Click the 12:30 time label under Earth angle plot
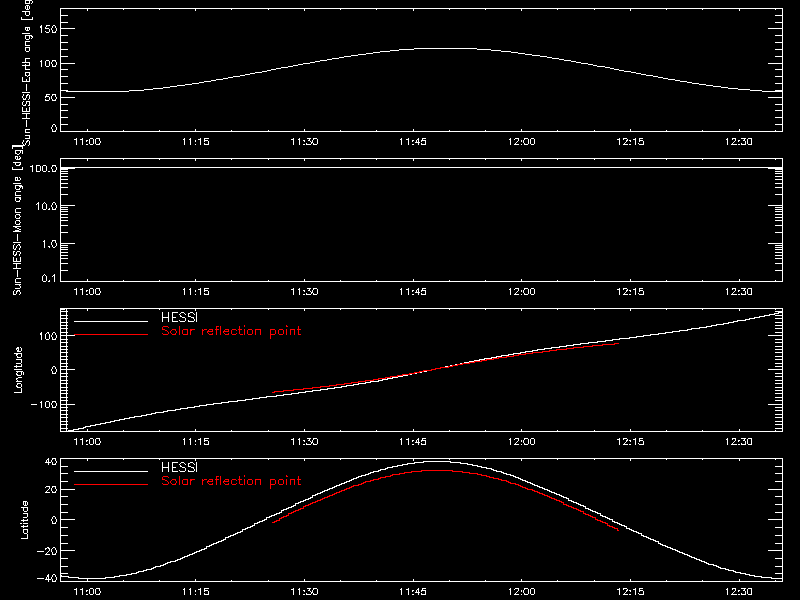Image resolution: width=800 pixels, height=600 pixels. tap(738, 141)
